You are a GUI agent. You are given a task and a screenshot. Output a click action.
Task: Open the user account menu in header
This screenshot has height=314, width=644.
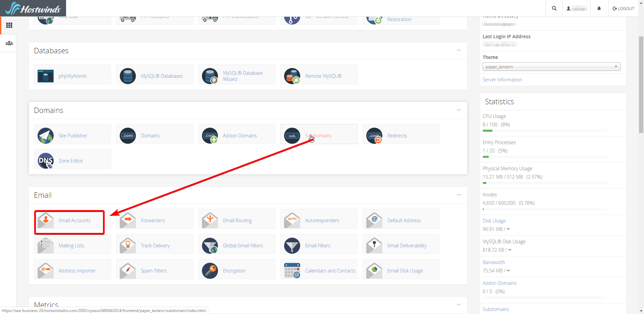pyautogui.click(x=577, y=8)
